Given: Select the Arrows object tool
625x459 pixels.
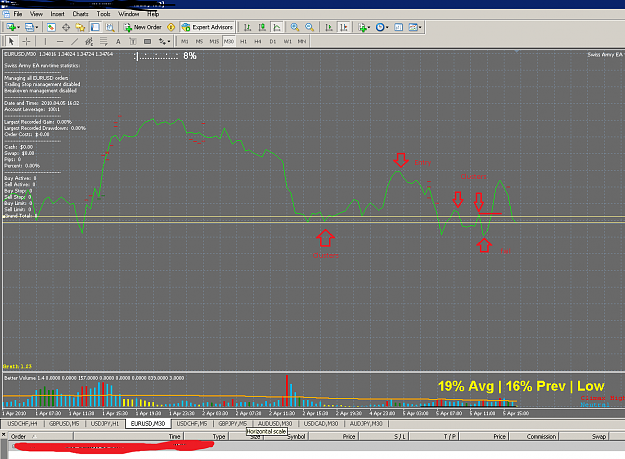Looking at the screenshot, I should [x=162, y=41].
